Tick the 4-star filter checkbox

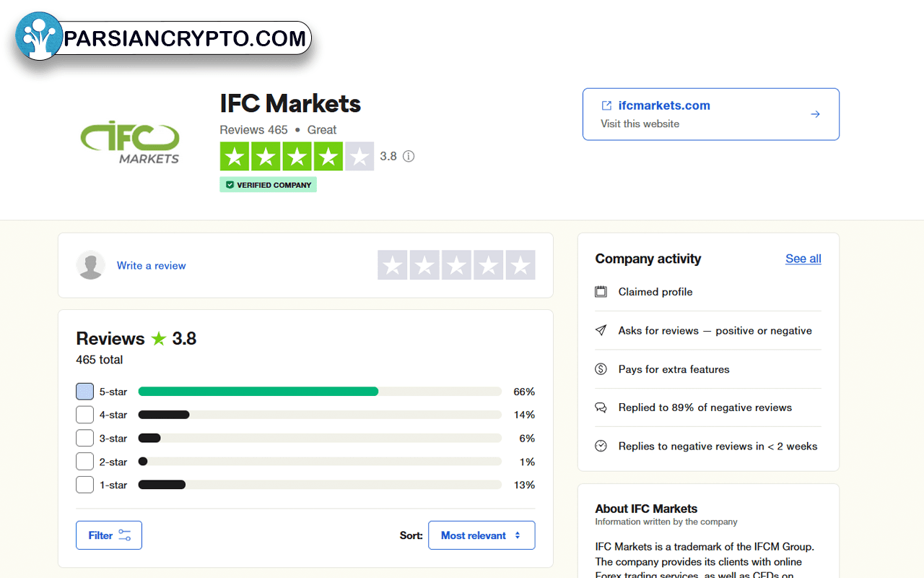pos(85,415)
